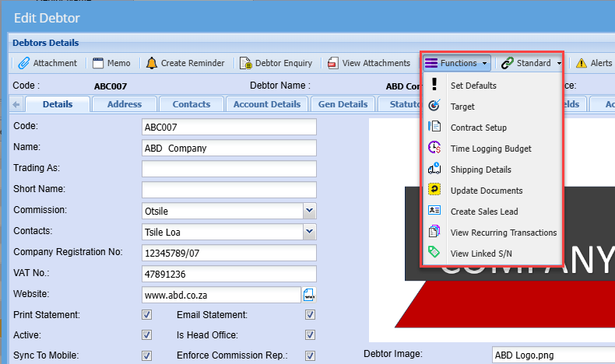Select Shipping Details menu entry

tap(480, 170)
